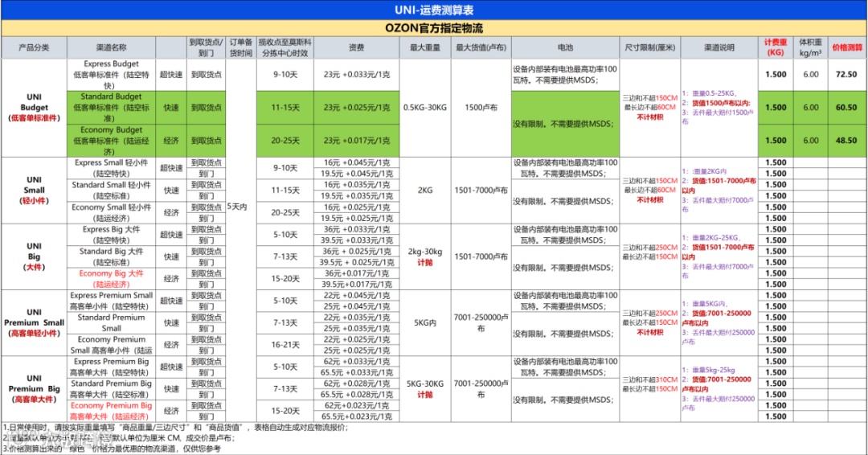Click the 渠道名称 column header
Viewport: 868px width, 455px height.
pyautogui.click(x=111, y=47)
